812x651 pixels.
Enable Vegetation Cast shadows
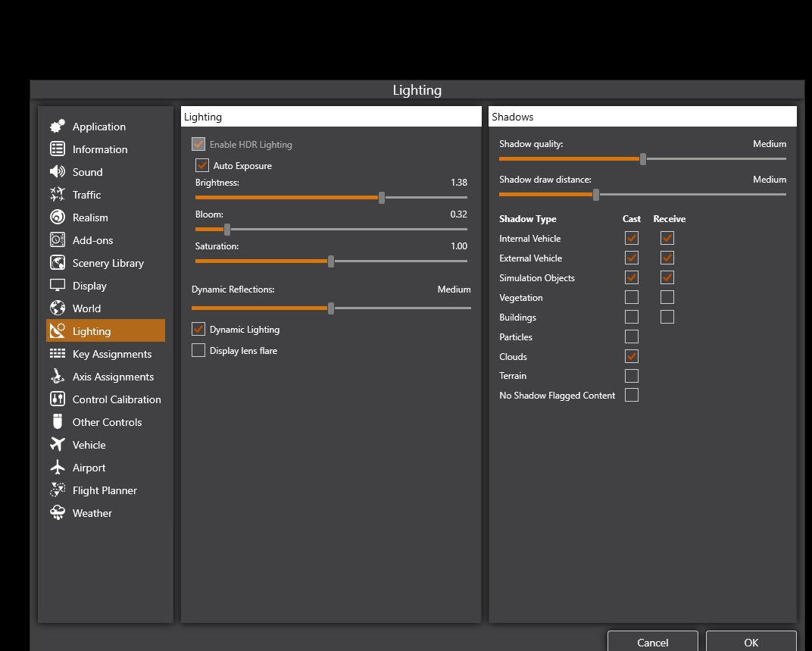point(632,297)
